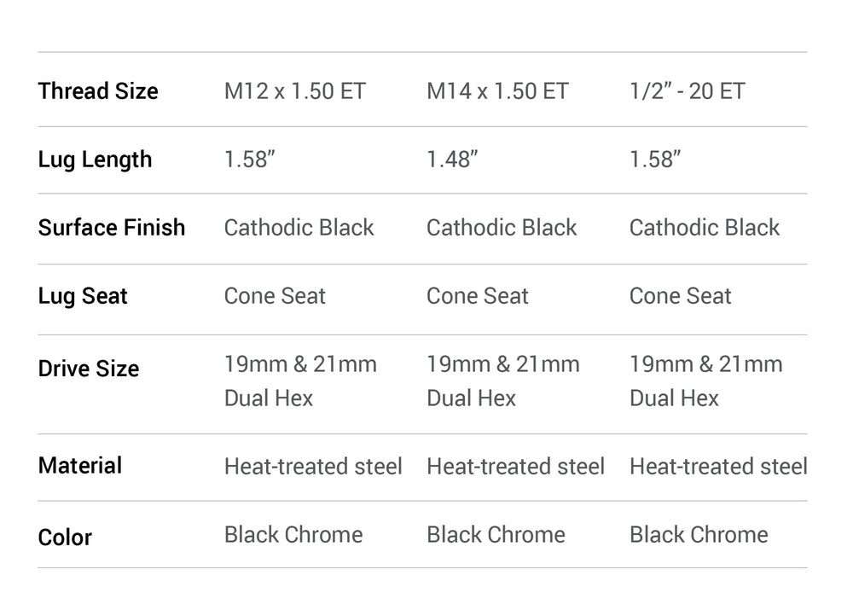853x616 pixels.
Task: Click the "Material" row label
Action: point(80,466)
